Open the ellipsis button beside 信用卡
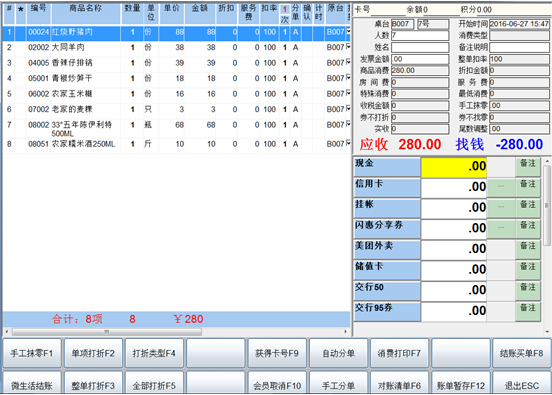Image resolution: width=552 pixels, height=395 pixels. 501,188
